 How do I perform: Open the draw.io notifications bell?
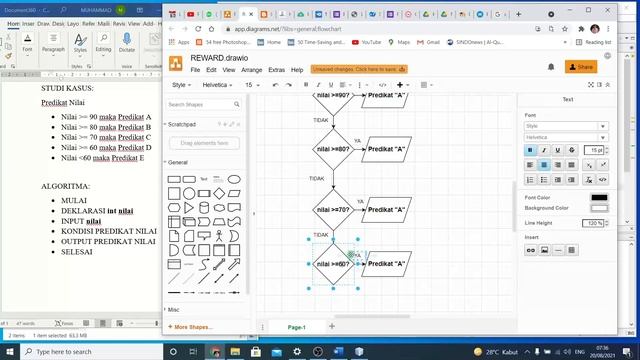tap(551, 67)
